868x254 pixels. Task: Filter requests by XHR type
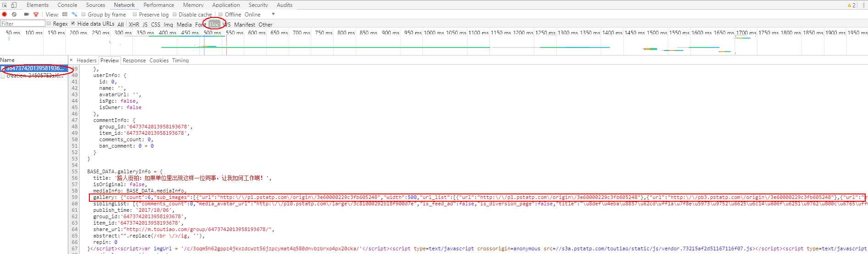[134, 24]
